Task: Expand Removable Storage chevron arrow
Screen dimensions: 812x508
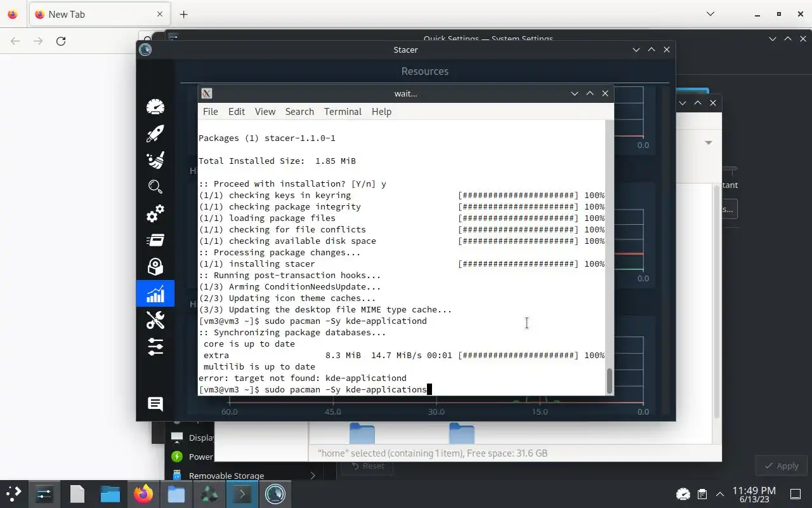Action: click(312, 476)
